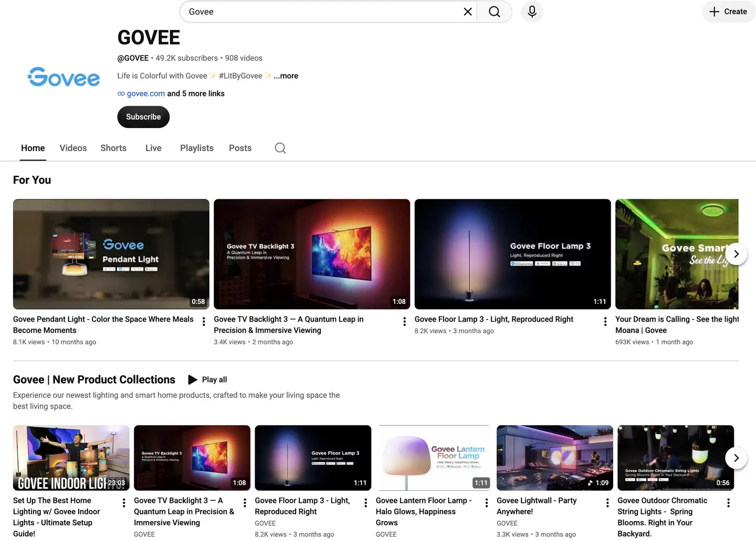This screenshot has height=540, width=756.
Task: Open options for Outdoor Chromatic String Lights
Action: (728, 503)
